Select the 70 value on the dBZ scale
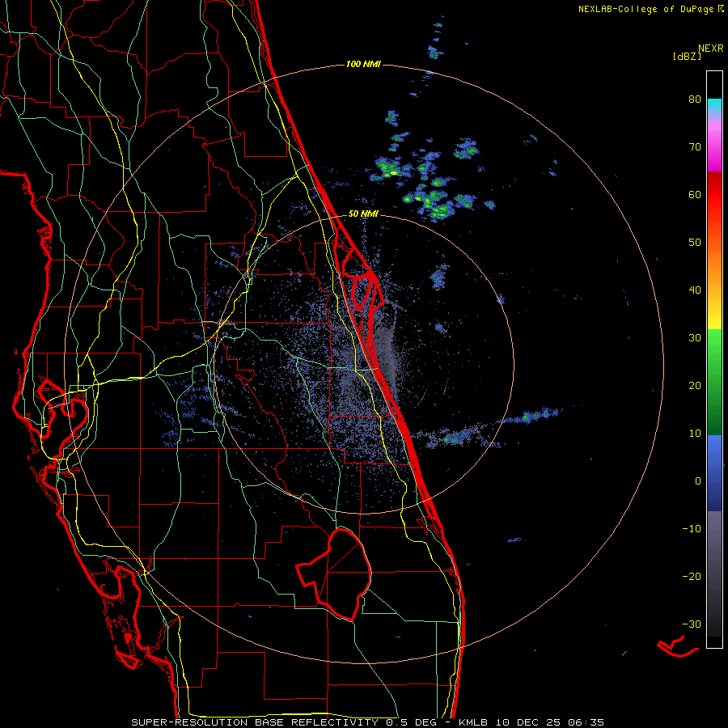 click(x=695, y=147)
